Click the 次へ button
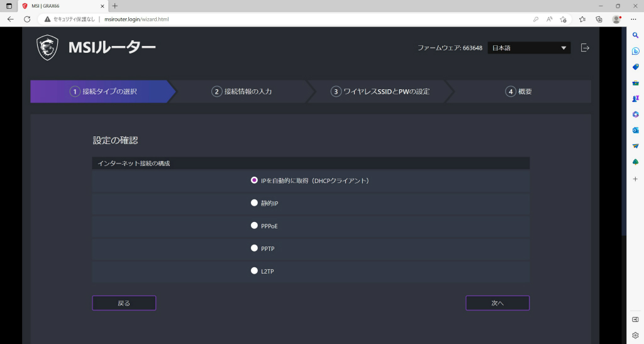Image resolution: width=644 pixels, height=344 pixels. point(497,303)
